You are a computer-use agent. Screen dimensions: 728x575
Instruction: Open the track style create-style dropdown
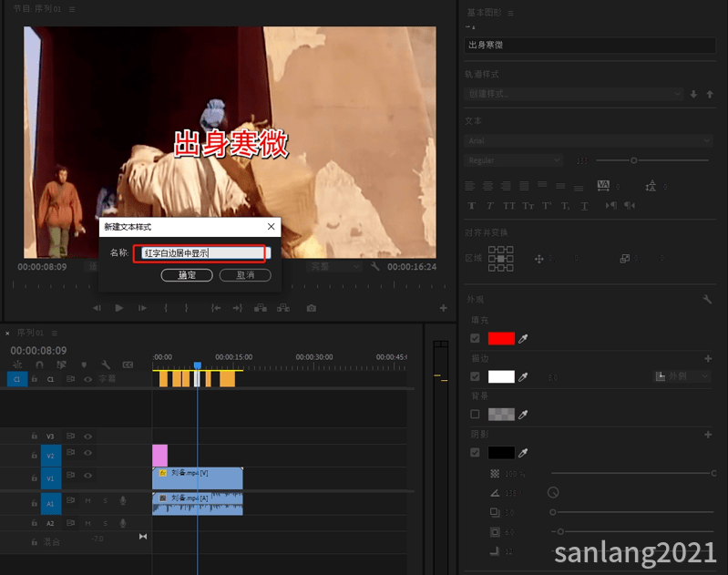[573, 94]
